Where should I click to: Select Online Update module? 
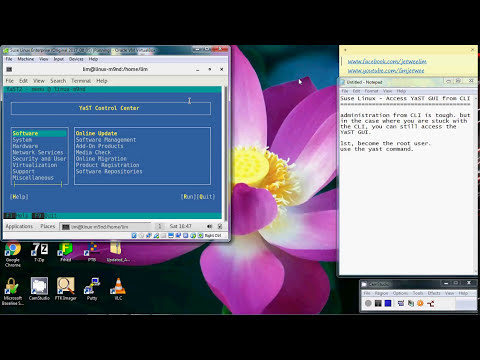(x=96, y=133)
